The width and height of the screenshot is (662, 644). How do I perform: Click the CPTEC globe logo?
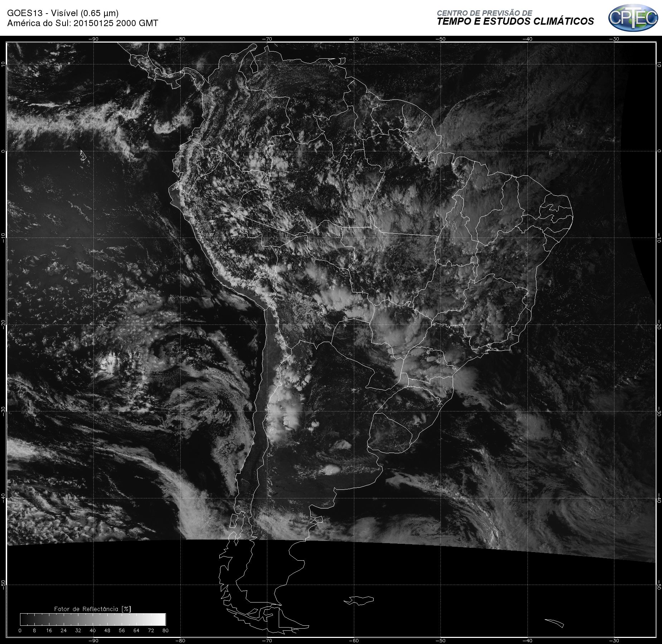633,18
